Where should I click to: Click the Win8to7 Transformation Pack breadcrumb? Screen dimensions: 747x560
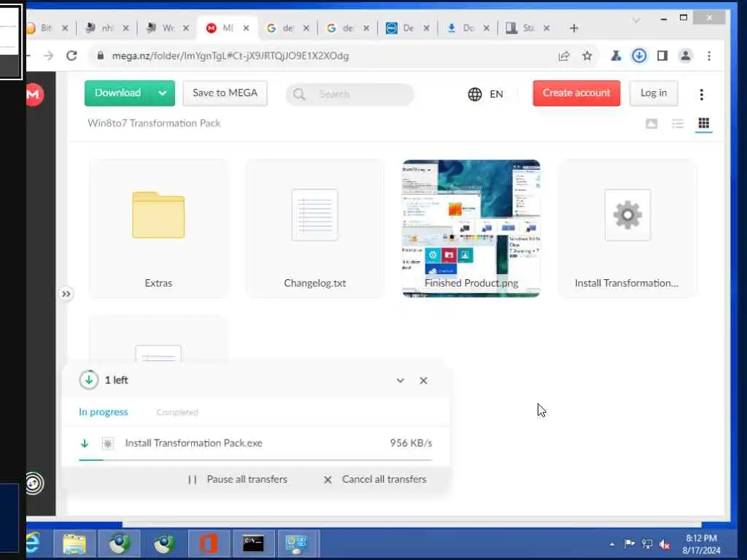[154, 123]
